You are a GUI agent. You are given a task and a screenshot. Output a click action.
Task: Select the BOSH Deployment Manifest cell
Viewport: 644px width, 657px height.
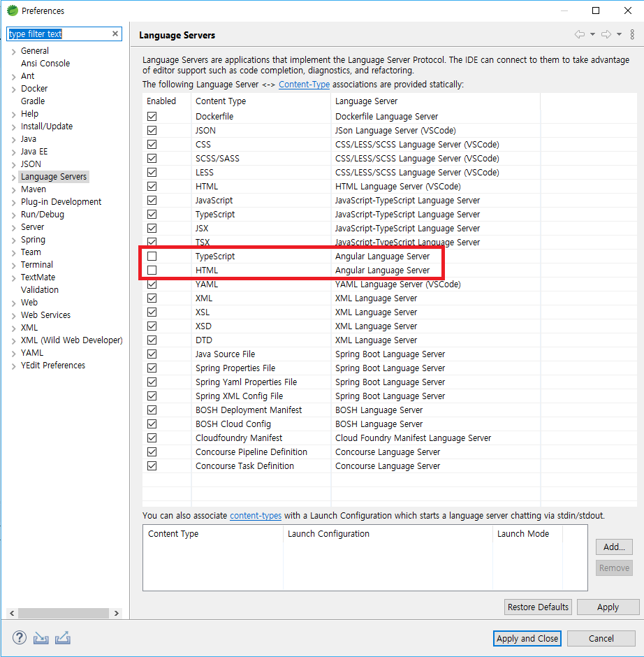coord(248,410)
